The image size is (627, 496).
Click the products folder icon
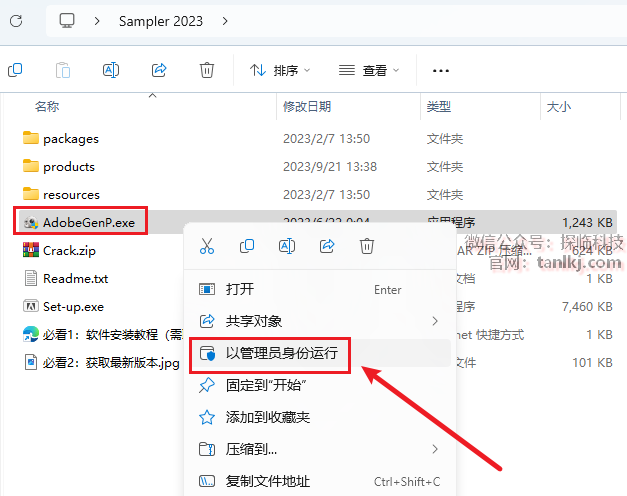point(31,166)
